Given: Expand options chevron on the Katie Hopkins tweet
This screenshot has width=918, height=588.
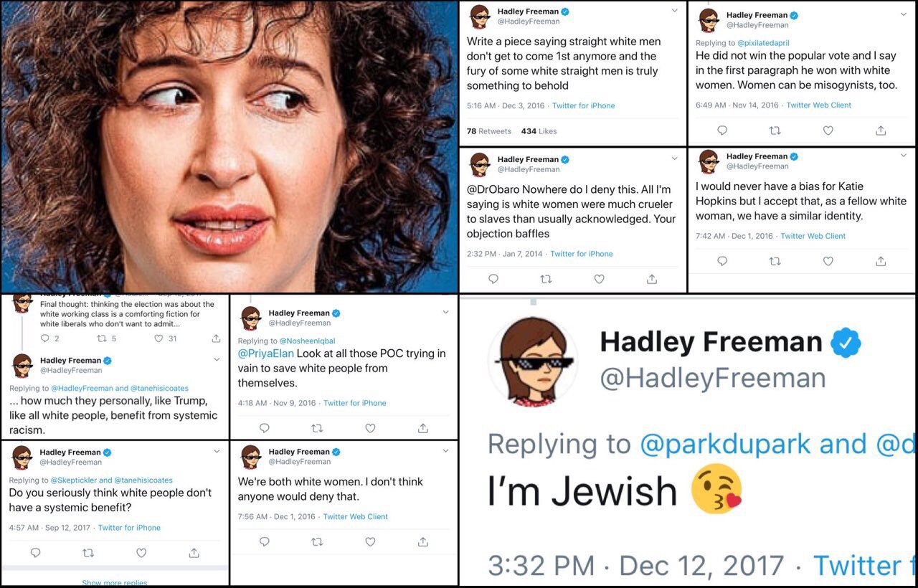Looking at the screenshot, I should click(x=903, y=155).
